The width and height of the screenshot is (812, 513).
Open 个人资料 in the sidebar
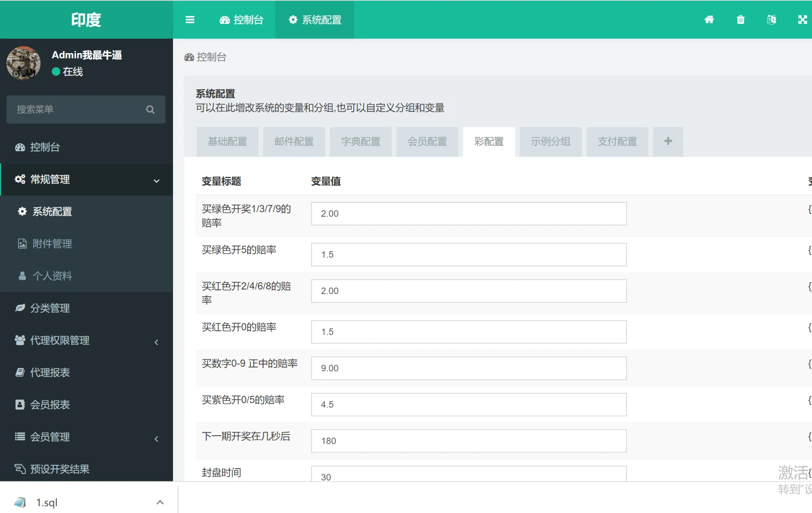tap(86, 276)
